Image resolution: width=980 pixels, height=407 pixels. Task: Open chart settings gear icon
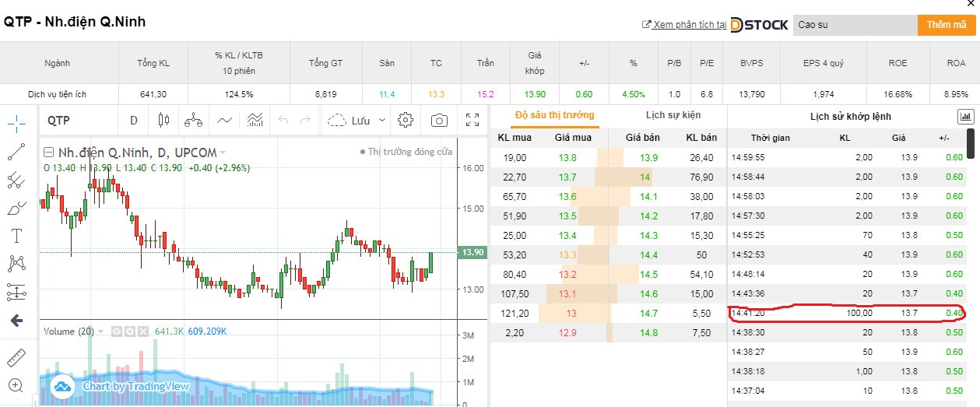pos(405,121)
